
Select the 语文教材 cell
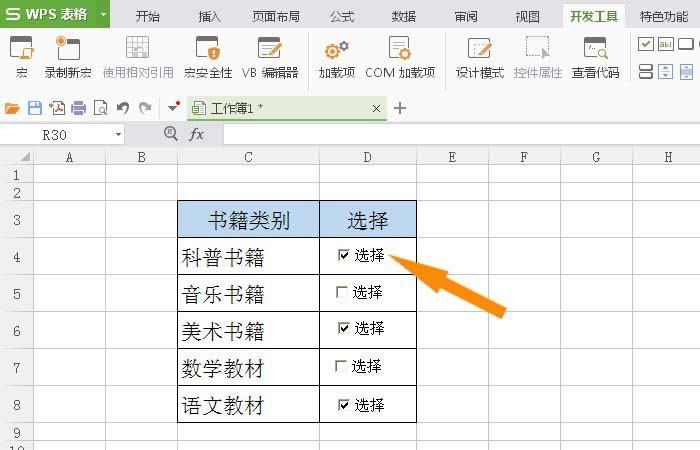pyautogui.click(x=248, y=405)
